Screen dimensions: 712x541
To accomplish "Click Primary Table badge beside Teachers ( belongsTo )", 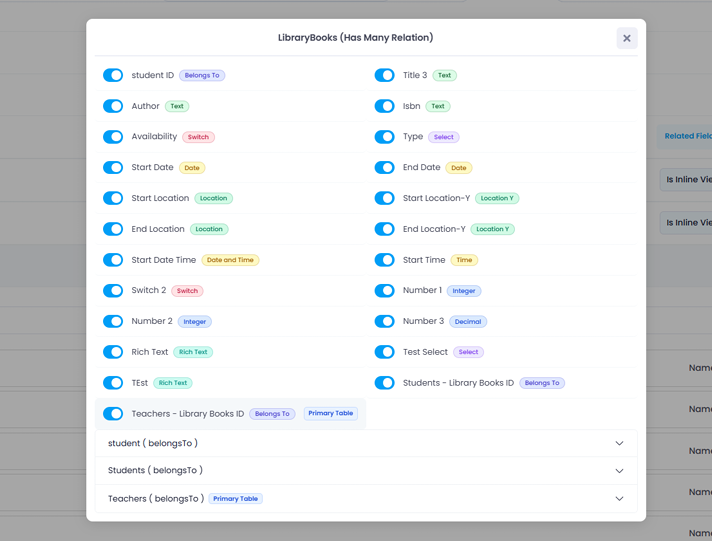I will click(x=236, y=499).
